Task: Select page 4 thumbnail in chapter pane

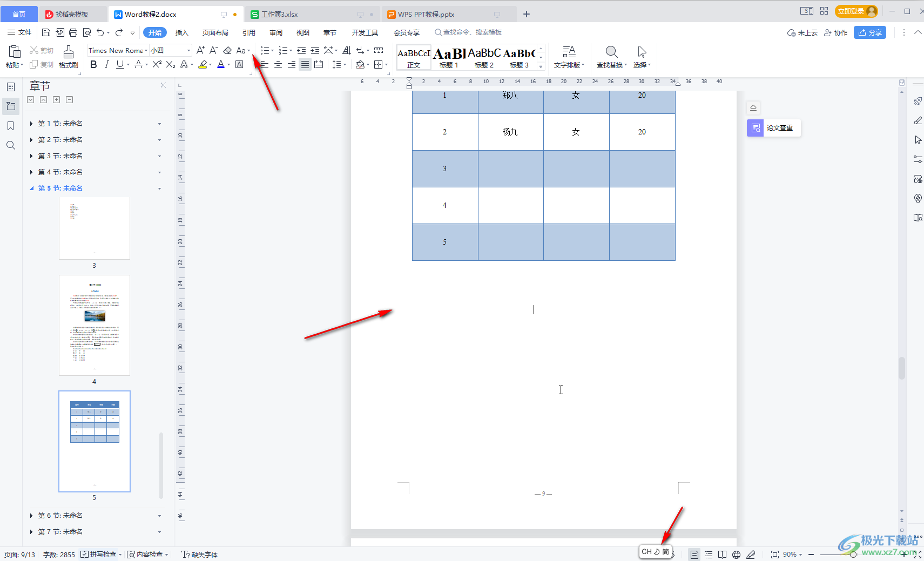Action: point(95,325)
